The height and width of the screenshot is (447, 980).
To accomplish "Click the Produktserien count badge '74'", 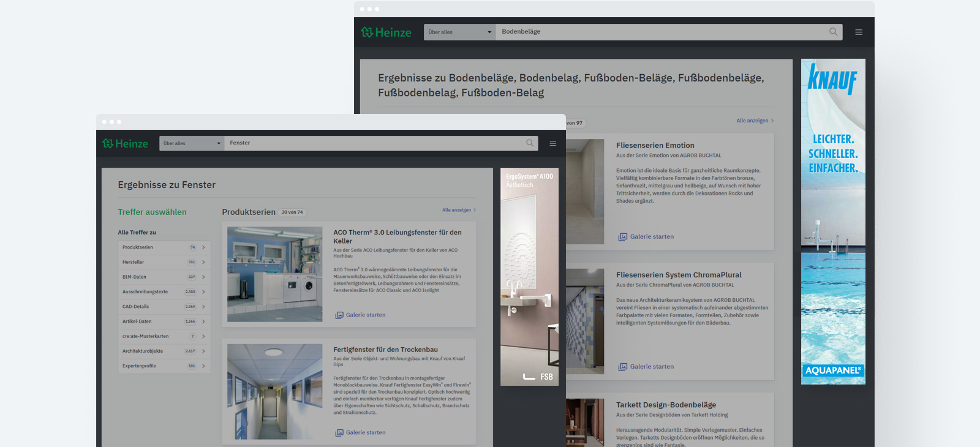I will click(x=192, y=247).
